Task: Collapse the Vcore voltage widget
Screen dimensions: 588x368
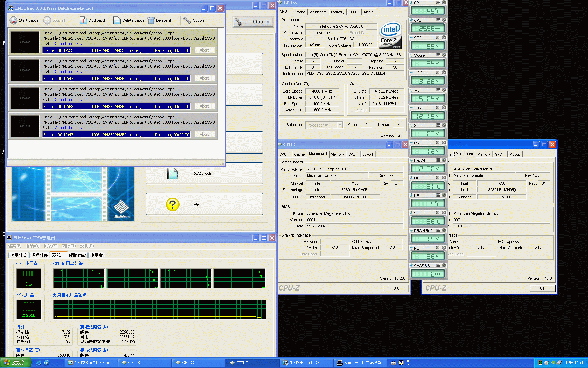Action: pos(439,55)
